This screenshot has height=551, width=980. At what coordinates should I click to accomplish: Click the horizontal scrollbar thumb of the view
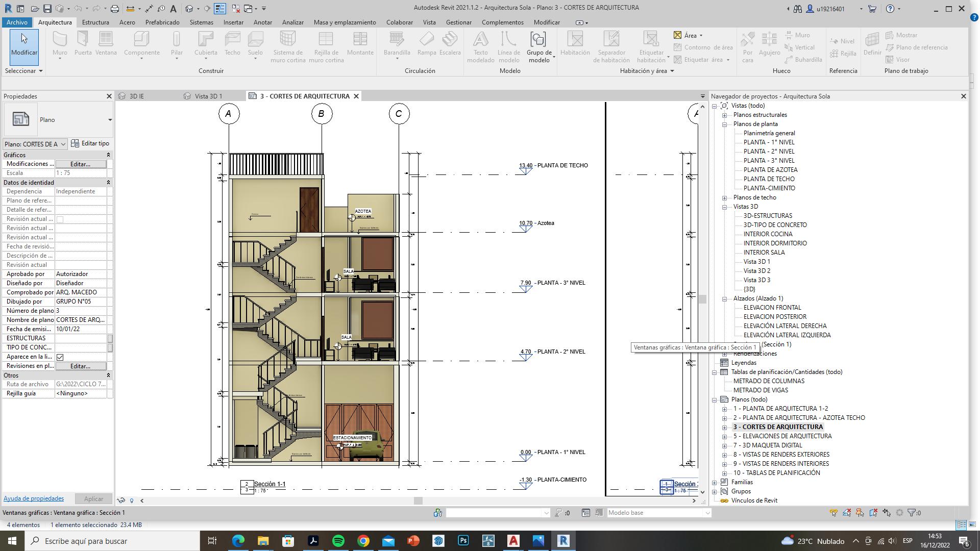(x=418, y=500)
